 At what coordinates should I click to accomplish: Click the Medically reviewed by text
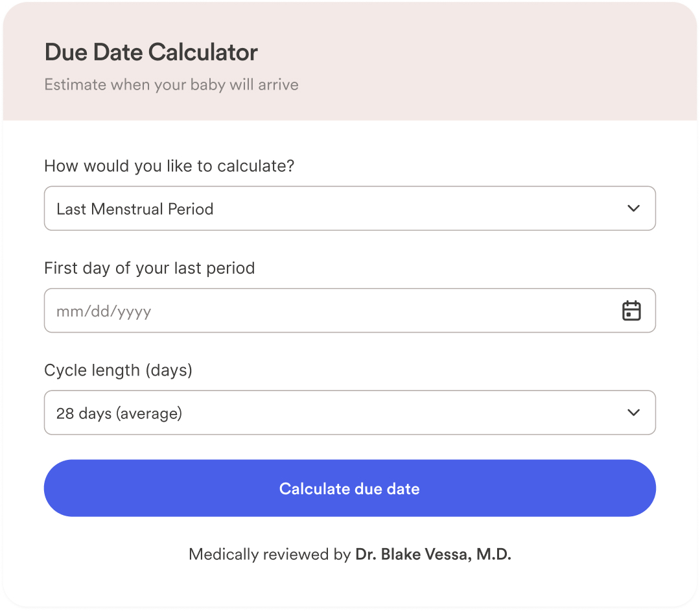point(270,555)
